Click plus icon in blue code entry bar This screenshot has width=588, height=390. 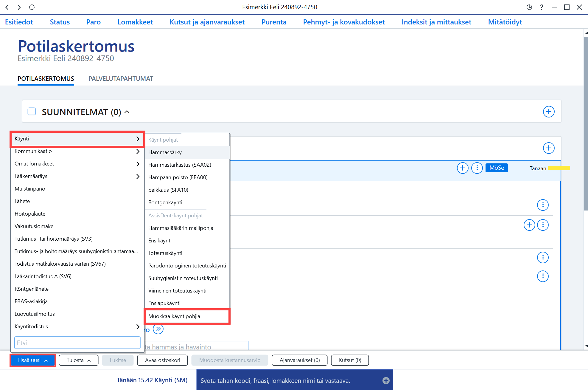coord(386,380)
